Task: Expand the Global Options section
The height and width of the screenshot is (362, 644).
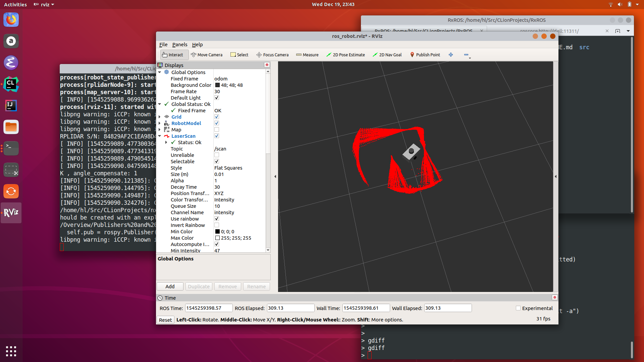Action: pos(161,72)
